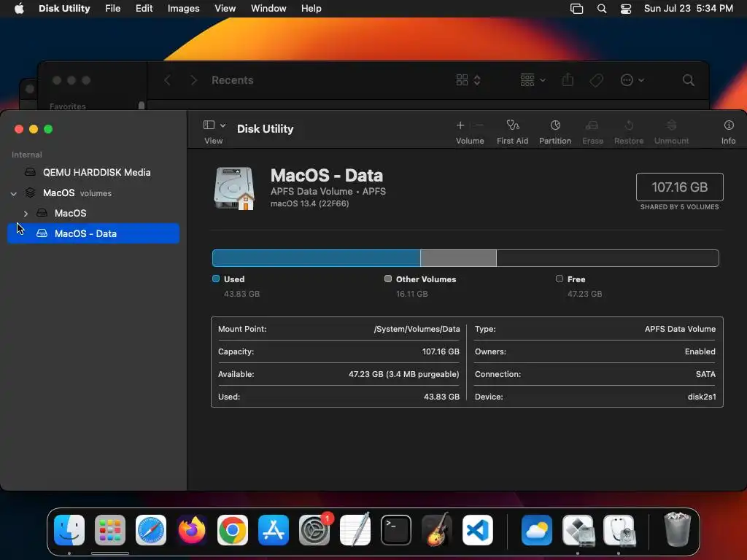Open System Settings from the Dock
The width and height of the screenshot is (747, 560).
tap(314, 530)
